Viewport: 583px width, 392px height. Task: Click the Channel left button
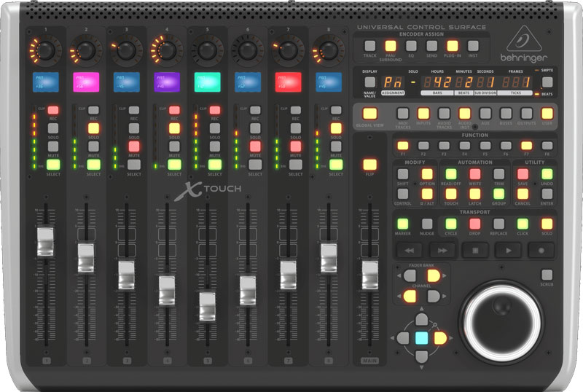[410, 297]
